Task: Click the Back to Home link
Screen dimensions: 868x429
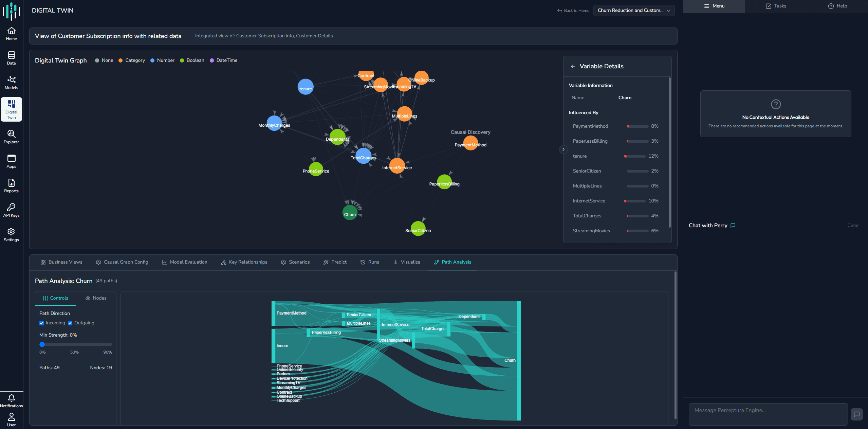Action: [x=573, y=11]
